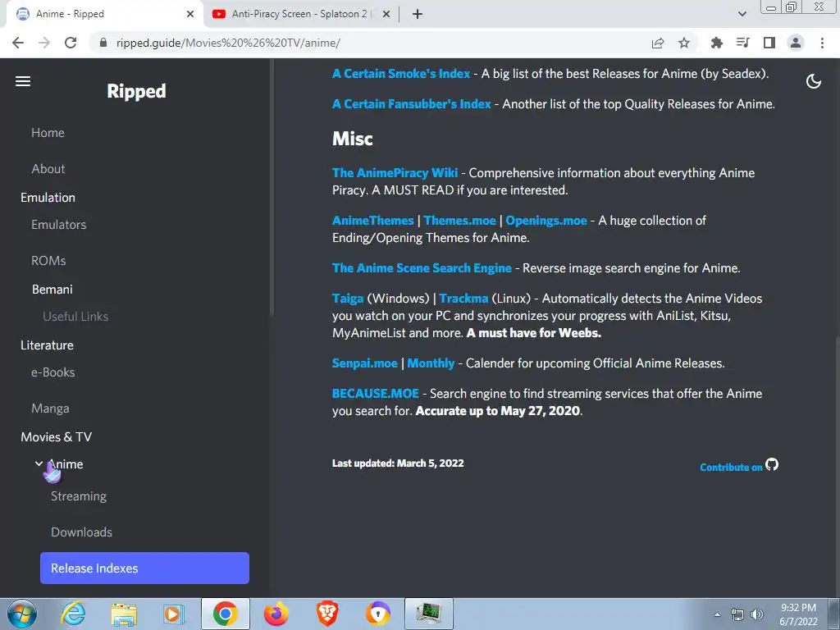
Task: Open the Chrome profile avatar
Action: 796,43
